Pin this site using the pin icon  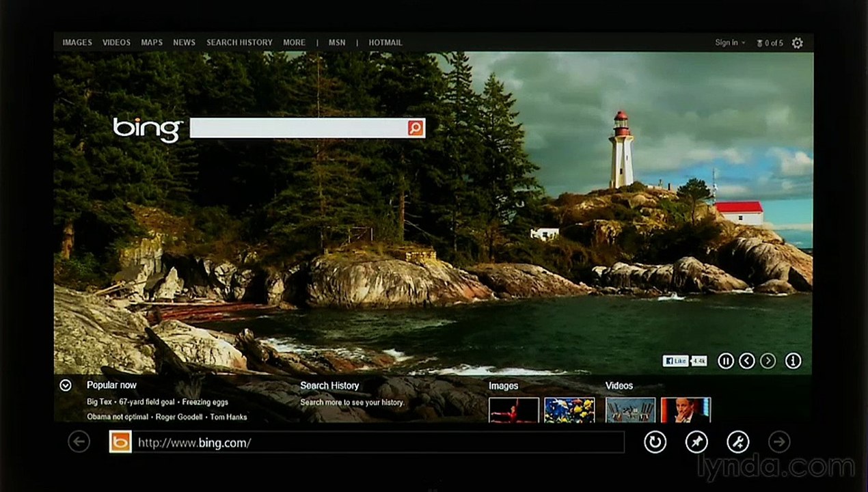coord(696,442)
